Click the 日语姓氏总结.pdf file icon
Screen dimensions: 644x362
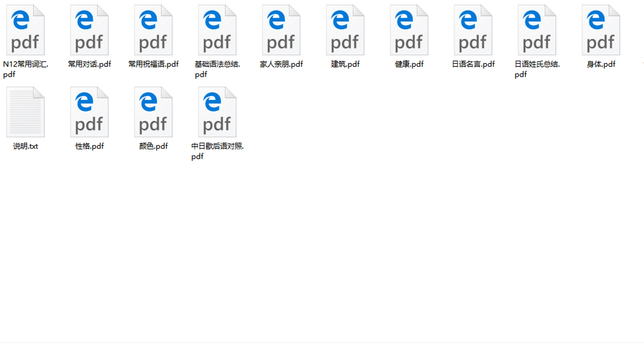click(x=537, y=29)
